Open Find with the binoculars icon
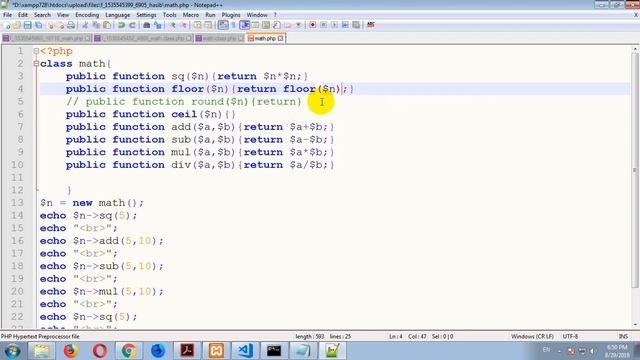The image size is (640, 360). click(147, 25)
